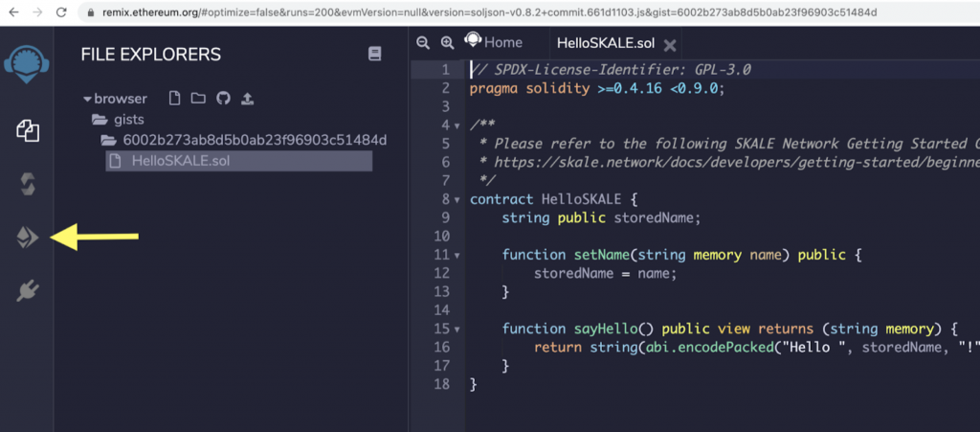Click the site lock icon in address bar
Screen dimensions: 980x432
point(91,12)
